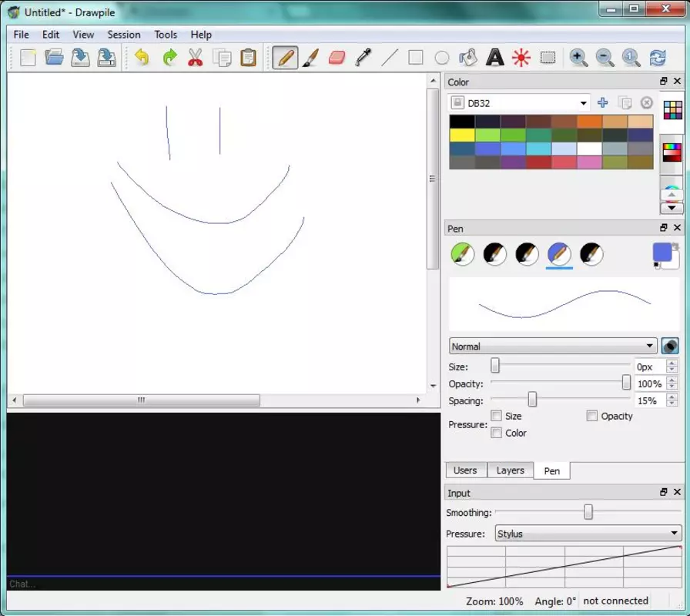
Task: Enable Color pressure checkbox
Action: (497, 433)
